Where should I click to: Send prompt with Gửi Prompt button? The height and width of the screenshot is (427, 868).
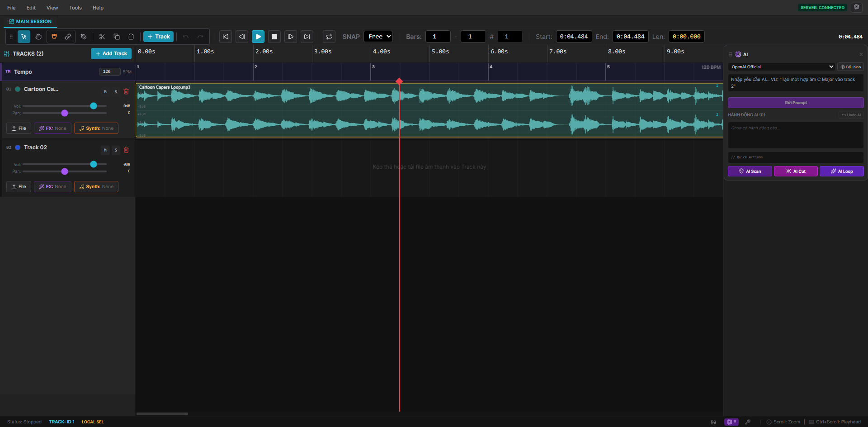(796, 103)
